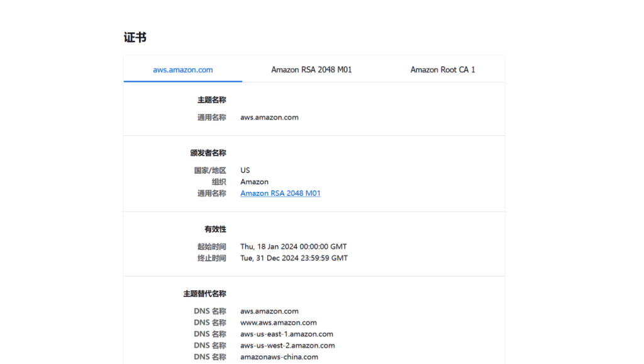Follow the Amazon RSA 2048 M01 issuer link

point(280,193)
